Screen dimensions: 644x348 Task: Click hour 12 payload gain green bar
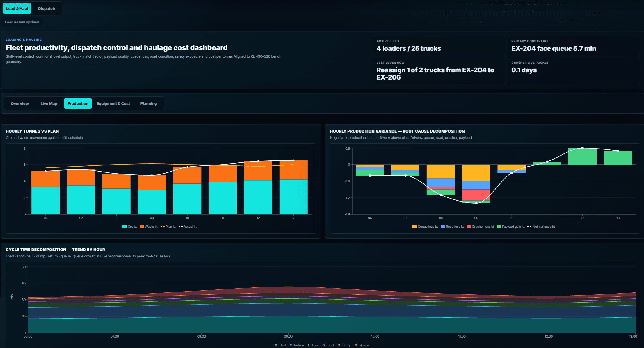tap(582, 156)
